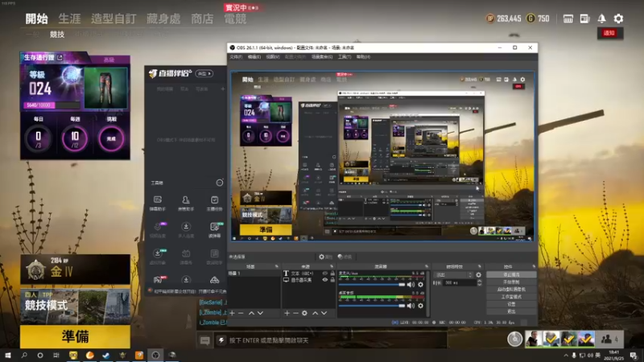Adjust the microphone volume slider in OBS

(x=372, y=285)
